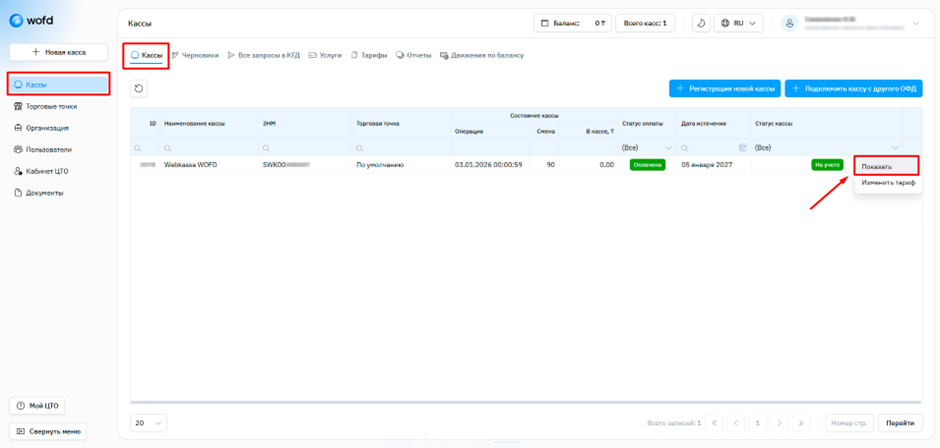Click the refresh icon above the table
940x448 pixels.
tap(139, 89)
